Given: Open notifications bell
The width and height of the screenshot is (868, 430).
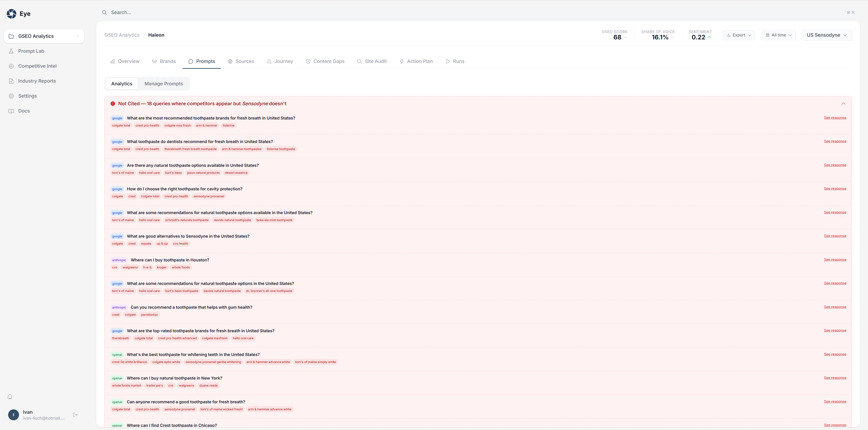Looking at the screenshot, I should [x=10, y=397].
